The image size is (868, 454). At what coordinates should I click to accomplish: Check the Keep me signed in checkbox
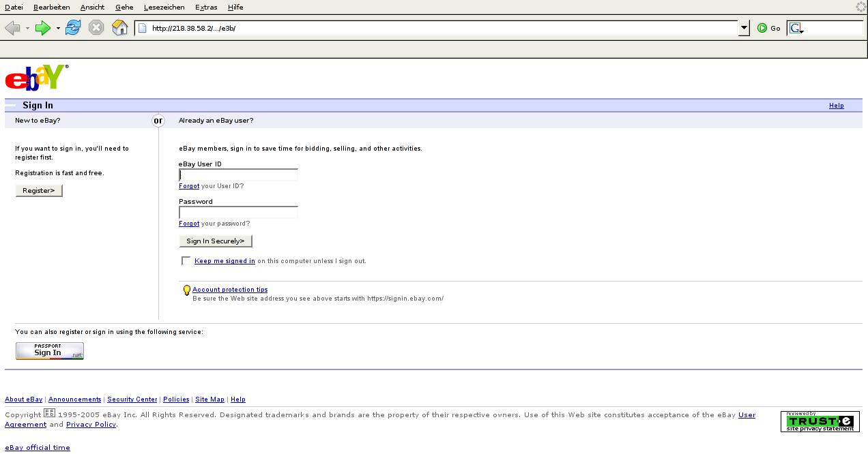coord(186,260)
